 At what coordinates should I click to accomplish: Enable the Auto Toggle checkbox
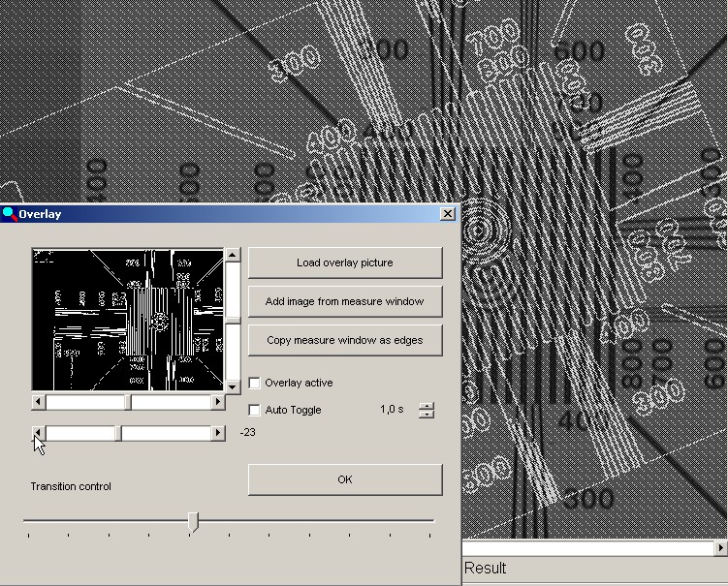[255, 410]
